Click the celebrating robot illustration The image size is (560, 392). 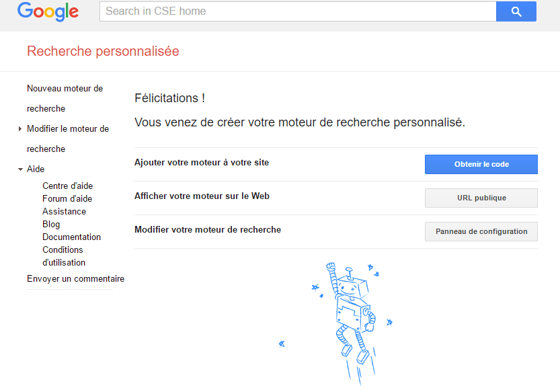336,325
